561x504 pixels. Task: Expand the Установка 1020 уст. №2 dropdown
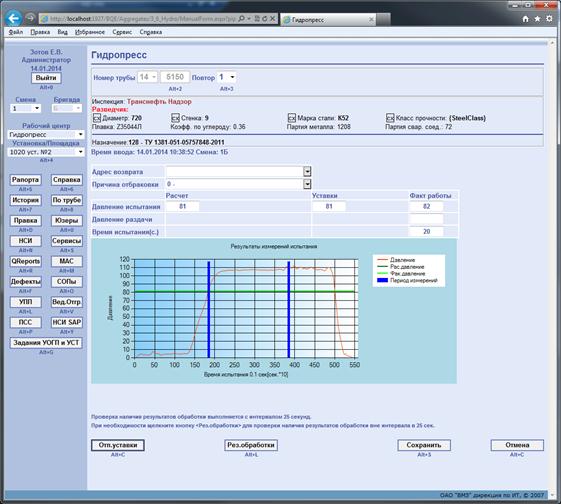pos(46,152)
